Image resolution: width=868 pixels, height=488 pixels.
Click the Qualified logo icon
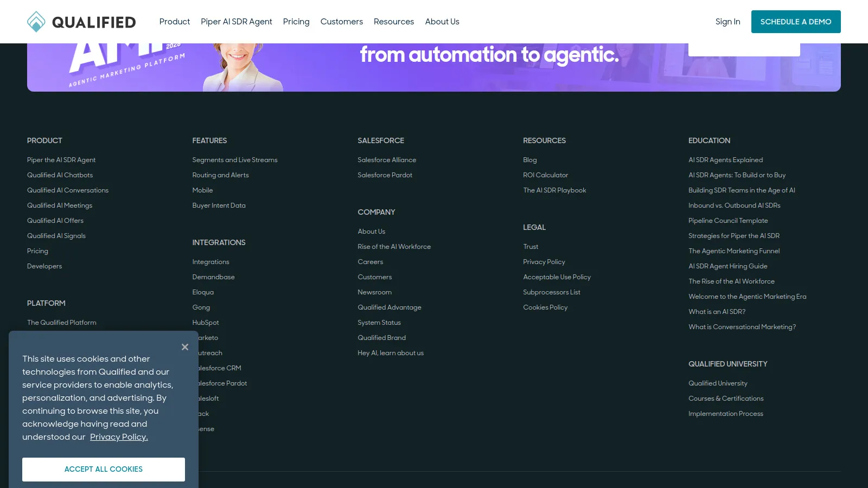pos(36,22)
